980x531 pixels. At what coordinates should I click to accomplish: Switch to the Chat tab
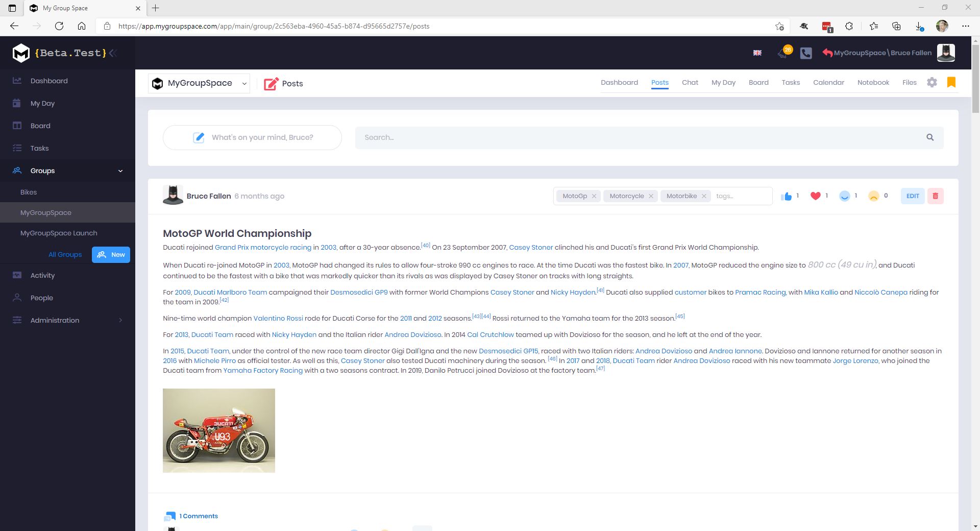(690, 83)
